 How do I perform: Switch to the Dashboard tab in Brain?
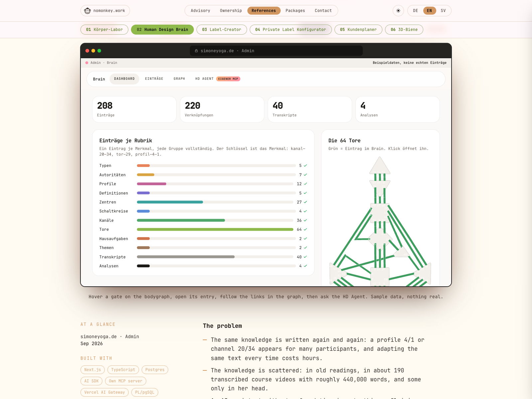[124, 79]
